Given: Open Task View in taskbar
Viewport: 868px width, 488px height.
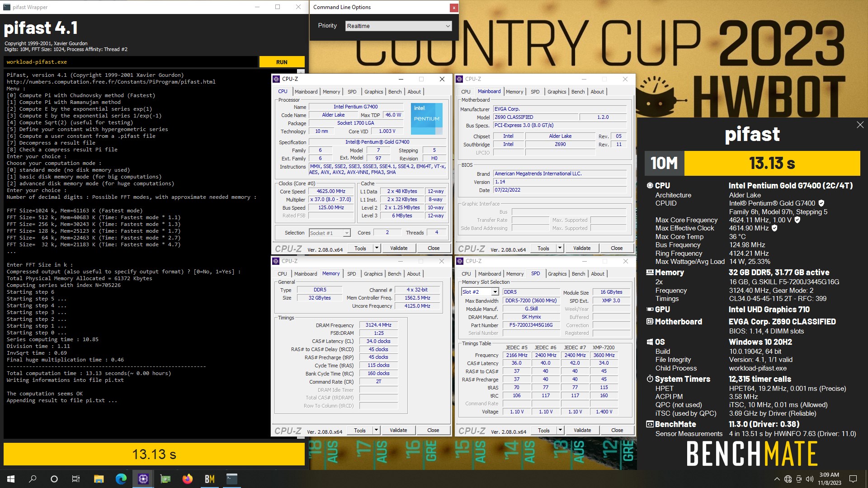Looking at the screenshot, I should 76,479.
